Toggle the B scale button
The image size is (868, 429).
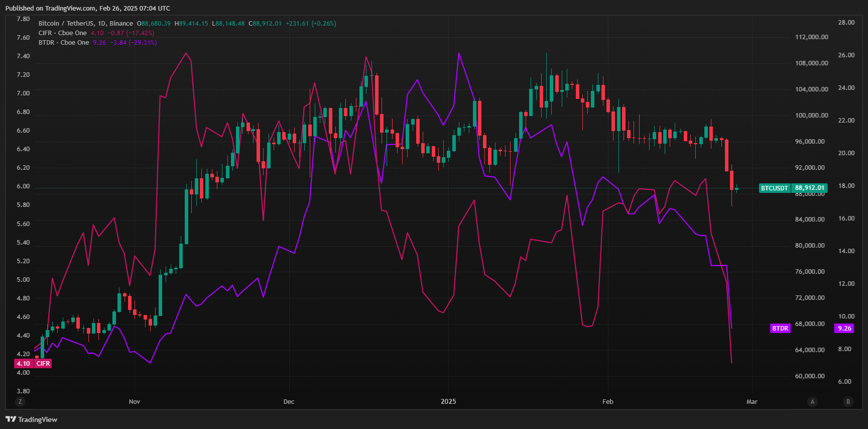tap(848, 401)
